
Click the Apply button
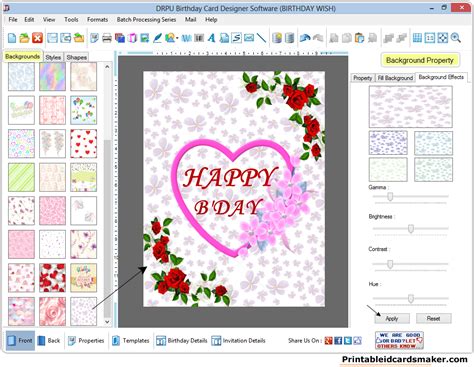392,318
